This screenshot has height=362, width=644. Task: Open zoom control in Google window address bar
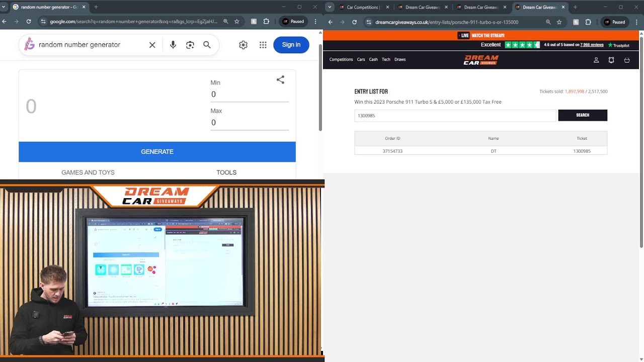pos(226,22)
